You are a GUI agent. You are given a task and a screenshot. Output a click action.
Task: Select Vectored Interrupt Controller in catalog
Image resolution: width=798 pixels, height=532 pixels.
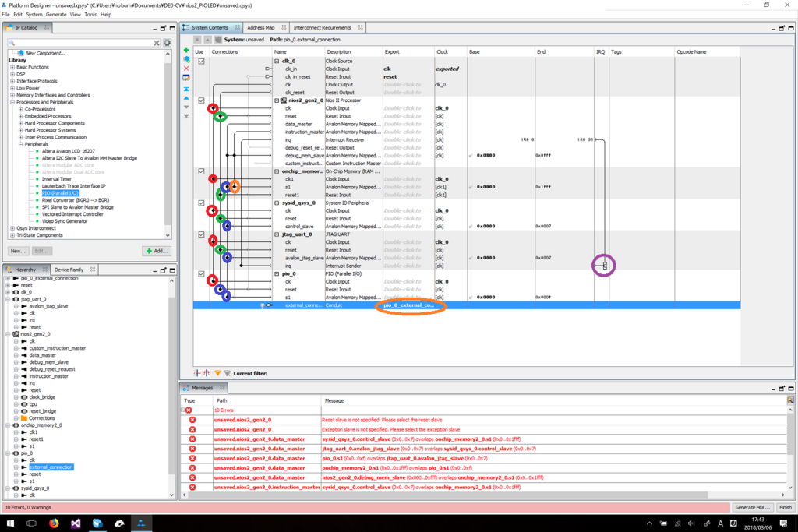point(72,215)
